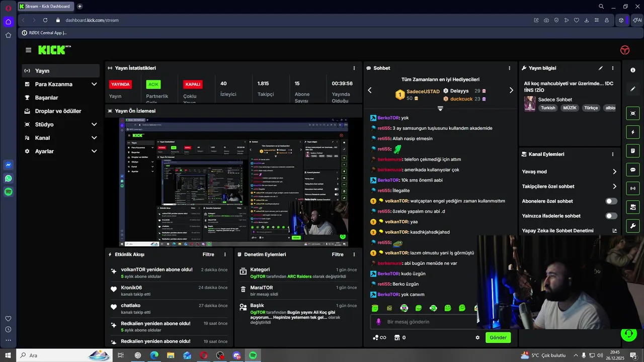The image size is (644, 362).
Task: Open Takipçilere özel sohbet chevron
Action: pyautogui.click(x=614, y=187)
